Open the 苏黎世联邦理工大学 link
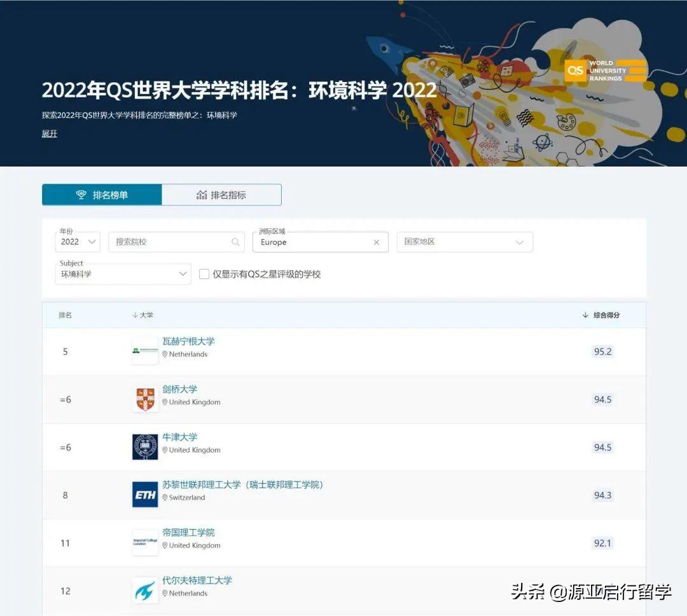Viewport: 687px width, 616px height. [x=243, y=484]
